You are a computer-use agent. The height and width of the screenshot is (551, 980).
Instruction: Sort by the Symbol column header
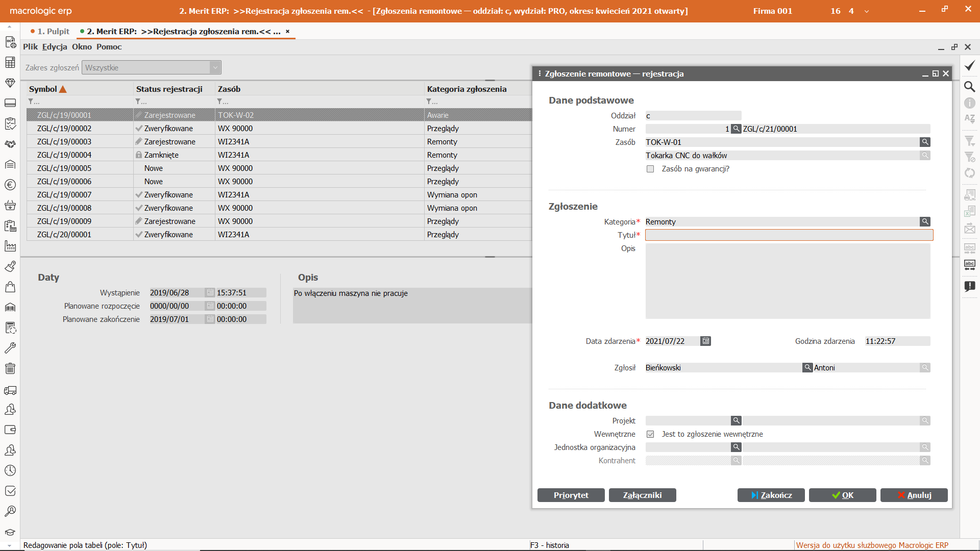[43, 89]
